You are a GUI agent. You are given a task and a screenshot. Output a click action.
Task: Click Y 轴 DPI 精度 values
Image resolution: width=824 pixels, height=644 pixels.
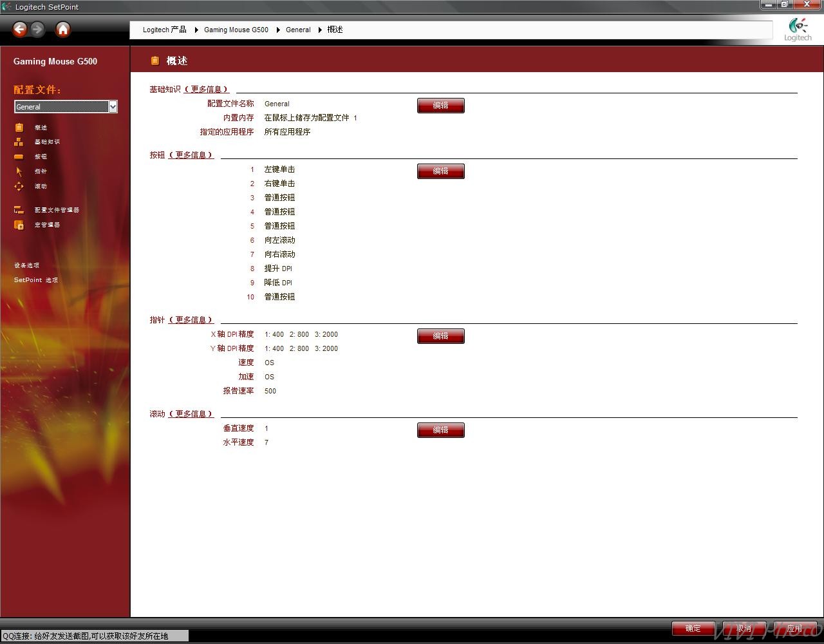(301, 348)
